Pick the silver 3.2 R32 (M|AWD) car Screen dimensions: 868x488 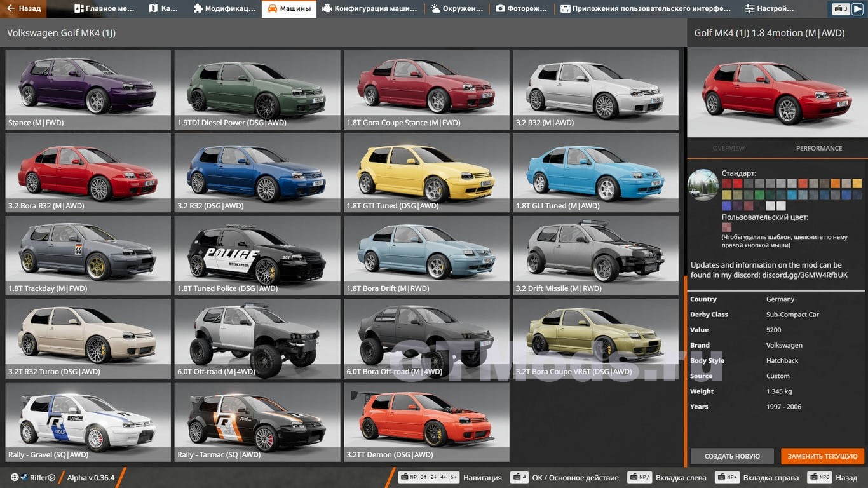[x=596, y=90]
